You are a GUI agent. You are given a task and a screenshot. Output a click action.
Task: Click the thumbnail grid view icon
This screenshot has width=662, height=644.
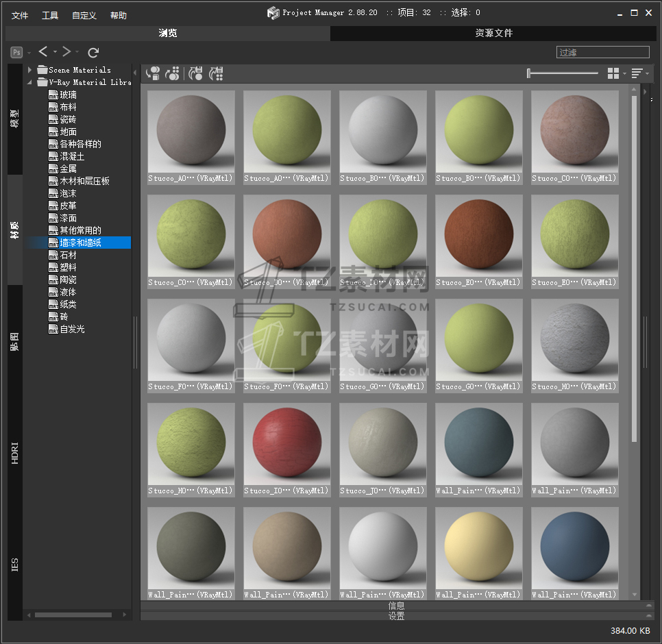(x=613, y=73)
